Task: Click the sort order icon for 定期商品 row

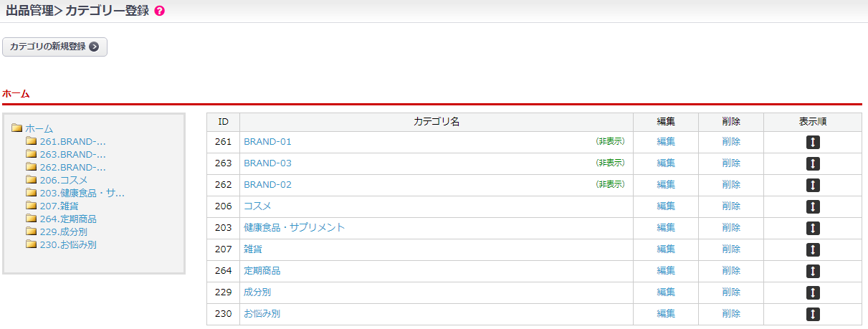Action: click(x=813, y=271)
